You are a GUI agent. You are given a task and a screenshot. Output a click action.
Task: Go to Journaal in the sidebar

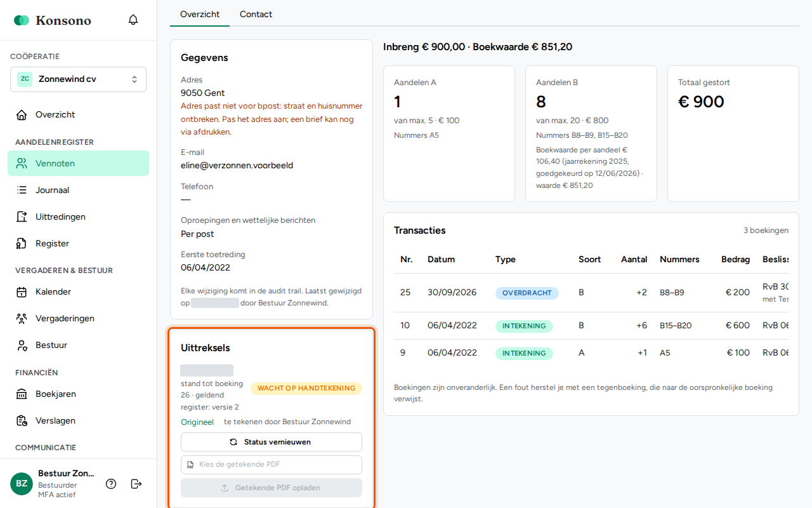tap(78, 190)
